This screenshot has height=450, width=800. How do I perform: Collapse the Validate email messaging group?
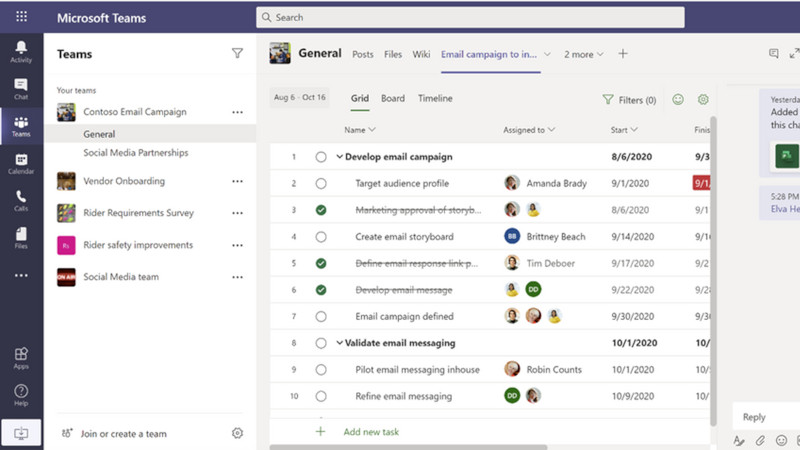point(339,343)
